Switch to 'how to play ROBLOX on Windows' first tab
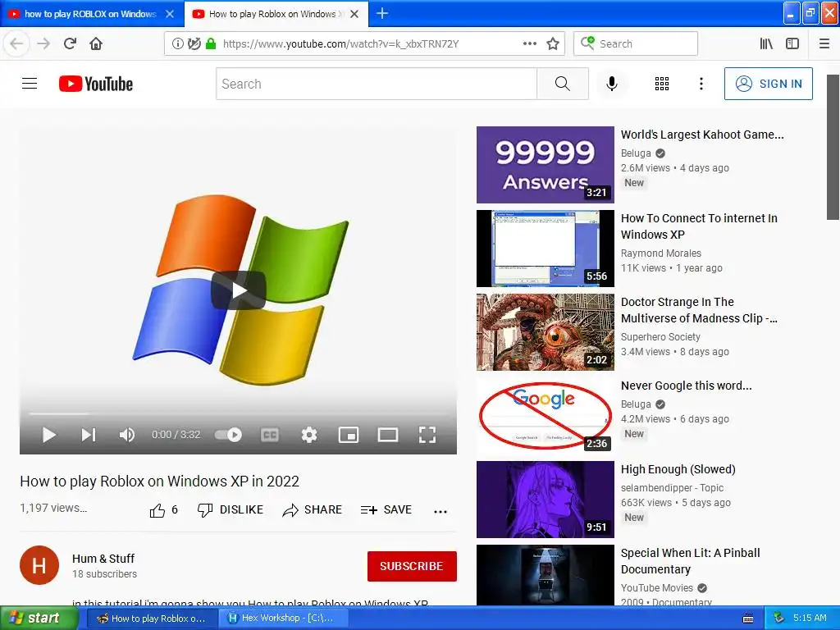Screen dimensions: 840x630 [89, 14]
